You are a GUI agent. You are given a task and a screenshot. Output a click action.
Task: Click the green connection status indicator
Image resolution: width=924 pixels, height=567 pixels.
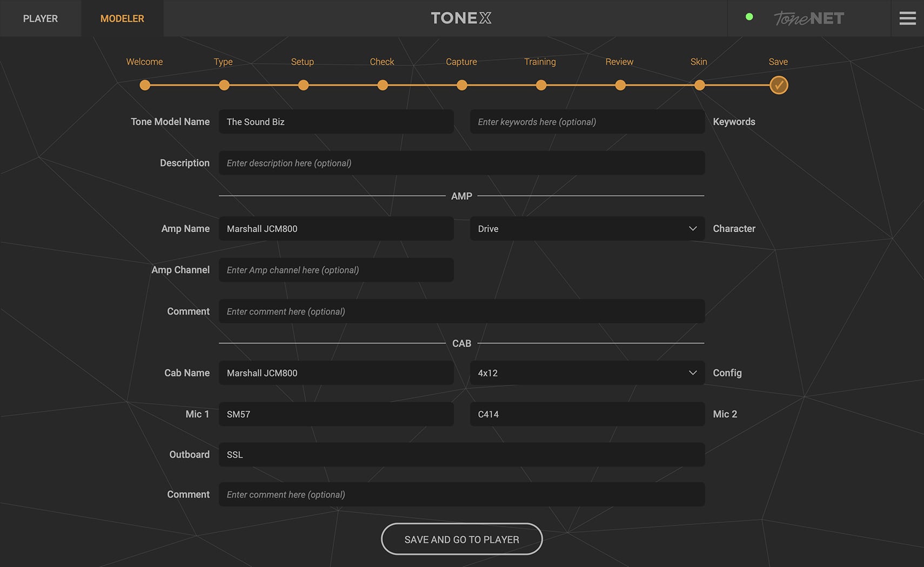click(749, 17)
